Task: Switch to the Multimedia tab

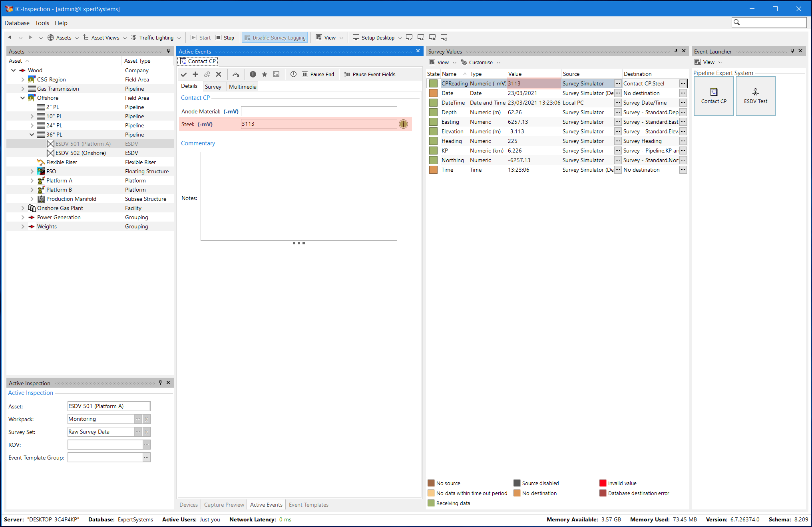Action: pyautogui.click(x=243, y=87)
